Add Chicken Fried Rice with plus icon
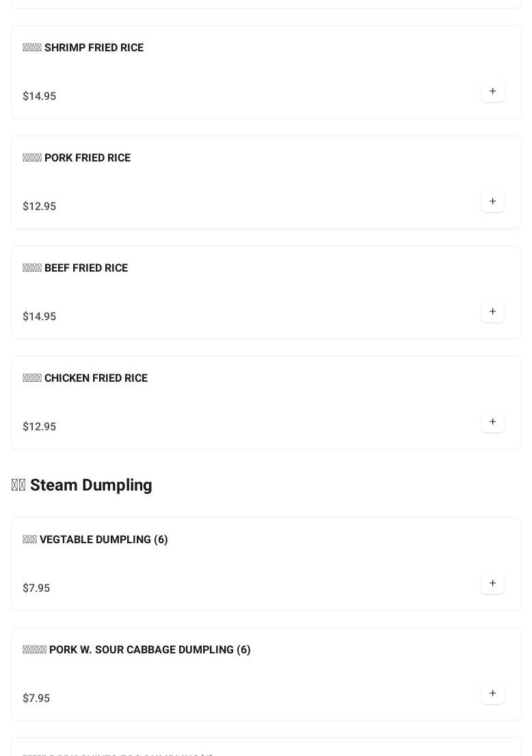532x756 pixels. pyautogui.click(x=492, y=422)
